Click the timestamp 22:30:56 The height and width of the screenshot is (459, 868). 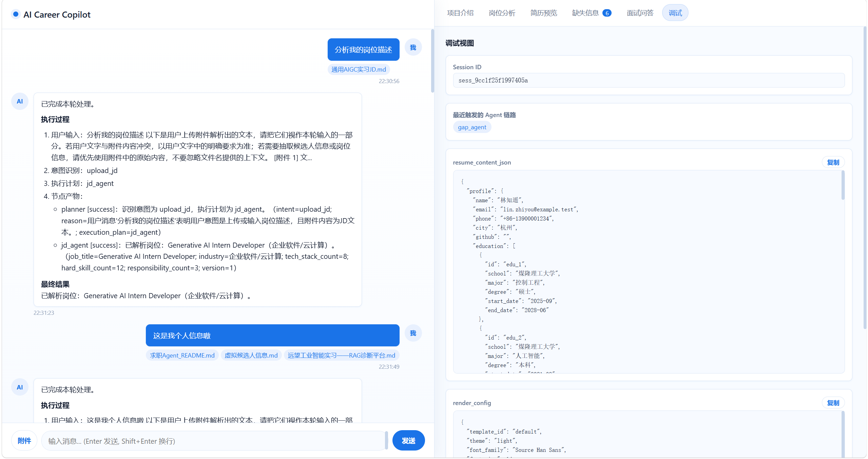389,81
